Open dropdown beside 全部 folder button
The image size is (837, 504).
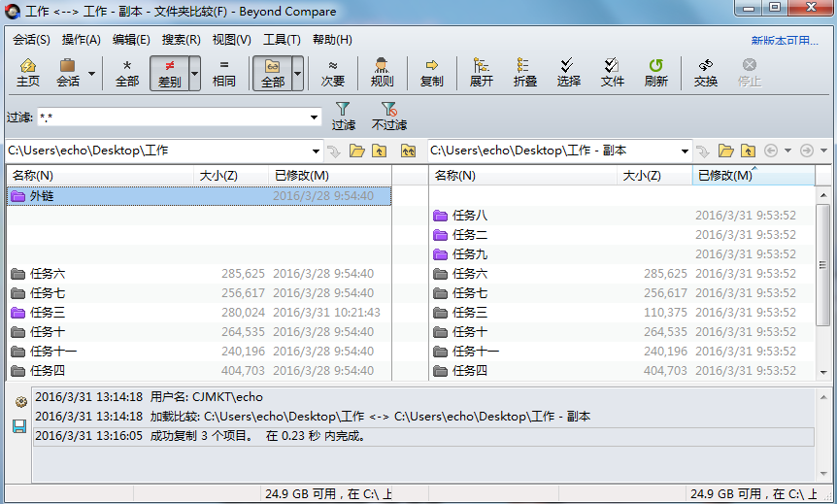298,73
